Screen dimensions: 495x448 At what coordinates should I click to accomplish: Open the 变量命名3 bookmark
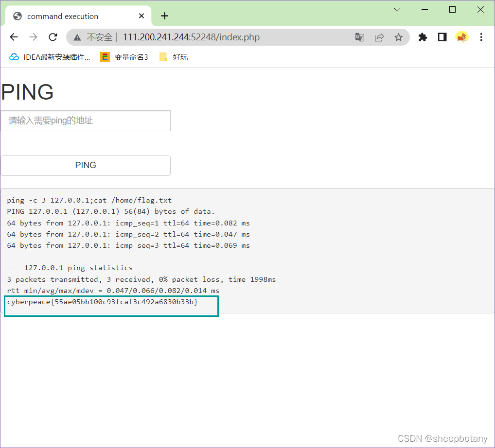pyautogui.click(x=124, y=57)
